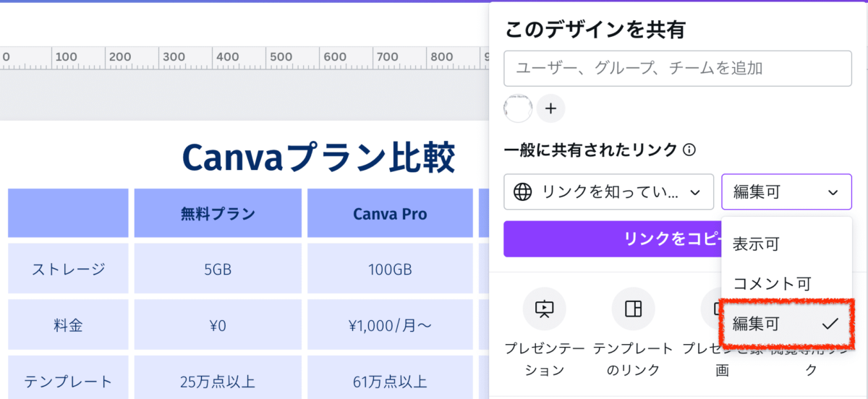Select 表示可 permission option
This screenshot has width=868, height=399.
click(x=755, y=244)
